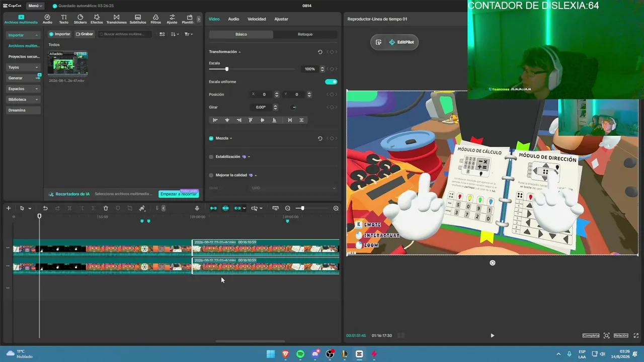Toggle auto snapping in timeline toolbar
The width and height of the screenshot is (644, 362).
[225, 208]
